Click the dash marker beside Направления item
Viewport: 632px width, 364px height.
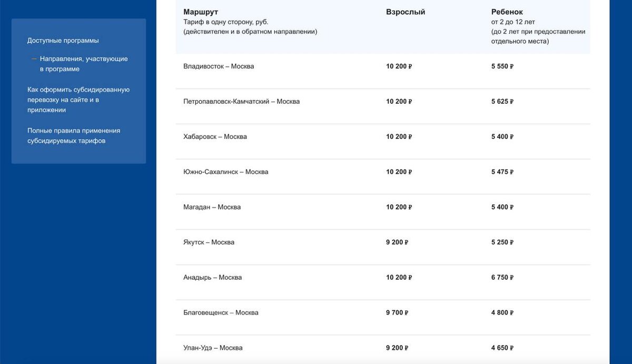[33, 58]
